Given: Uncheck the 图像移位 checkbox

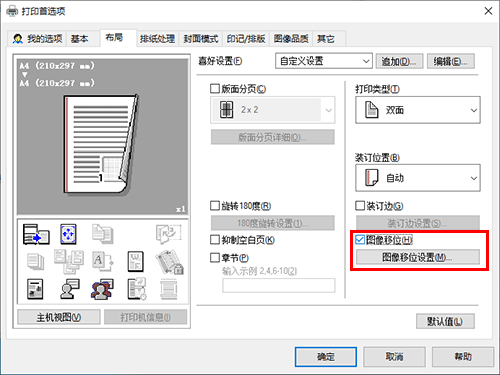Looking at the screenshot, I should pyautogui.click(x=360, y=239).
